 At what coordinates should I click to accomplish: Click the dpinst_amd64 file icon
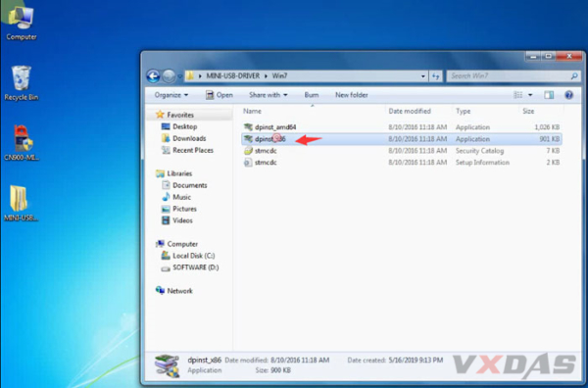248,127
